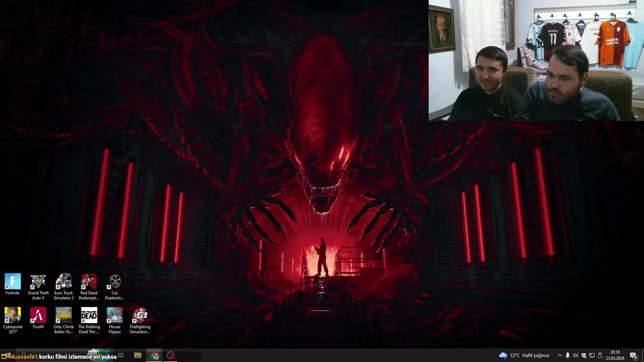644x362 pixels.
Task: Open the OBS Studio taskbar icon
Action: pos(171,355)
